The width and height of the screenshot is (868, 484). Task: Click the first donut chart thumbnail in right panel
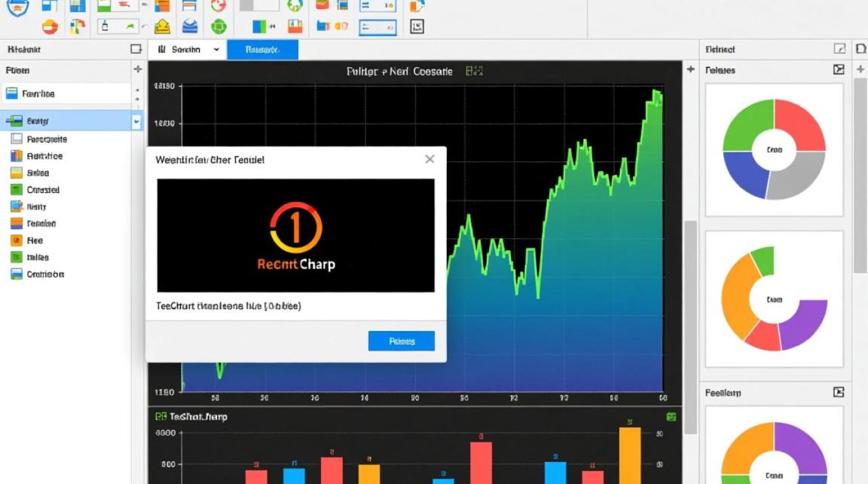pyautogui.click(x=774, y=150)
